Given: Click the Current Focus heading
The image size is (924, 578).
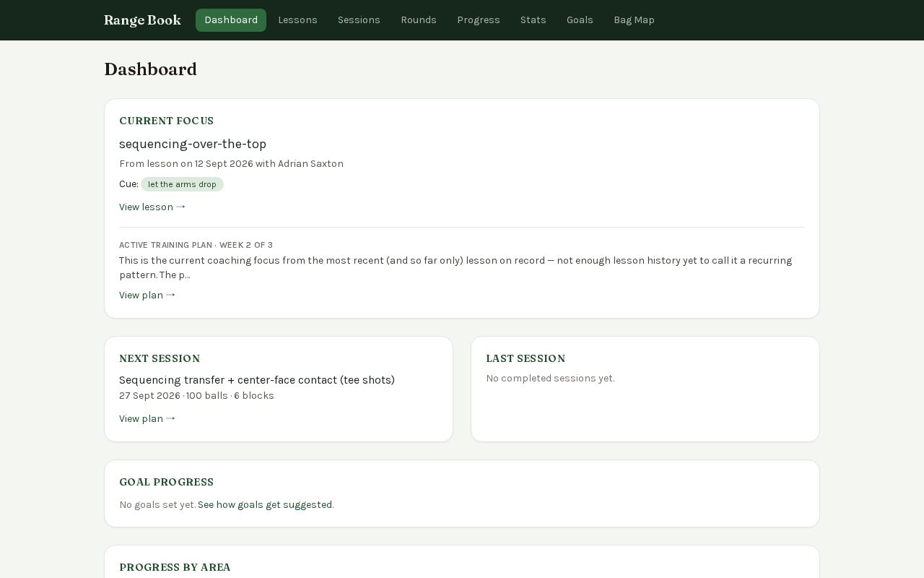Looking at the screenshot, I should coord(166,121).
